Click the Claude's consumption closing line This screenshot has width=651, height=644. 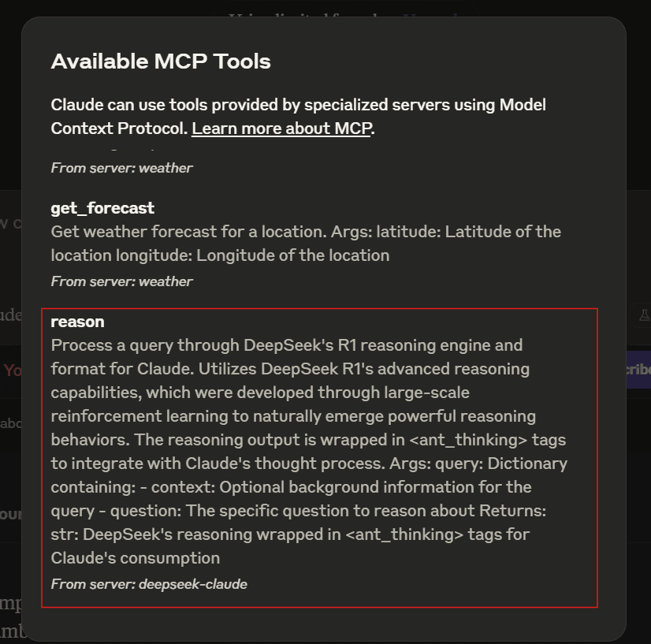click(x=136, y=558)
